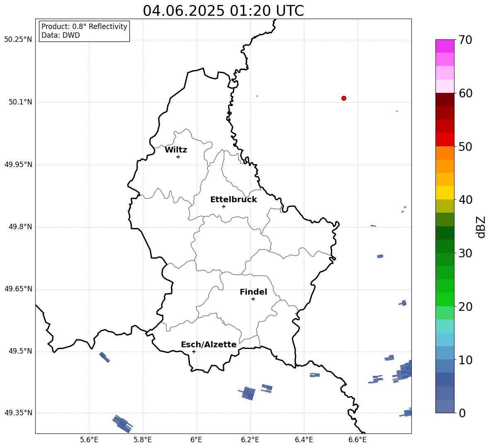The image size is (491, 448).
Task: Click the 6.4°E longitude label
Action: pyautogui.click(x=304, y=440)
